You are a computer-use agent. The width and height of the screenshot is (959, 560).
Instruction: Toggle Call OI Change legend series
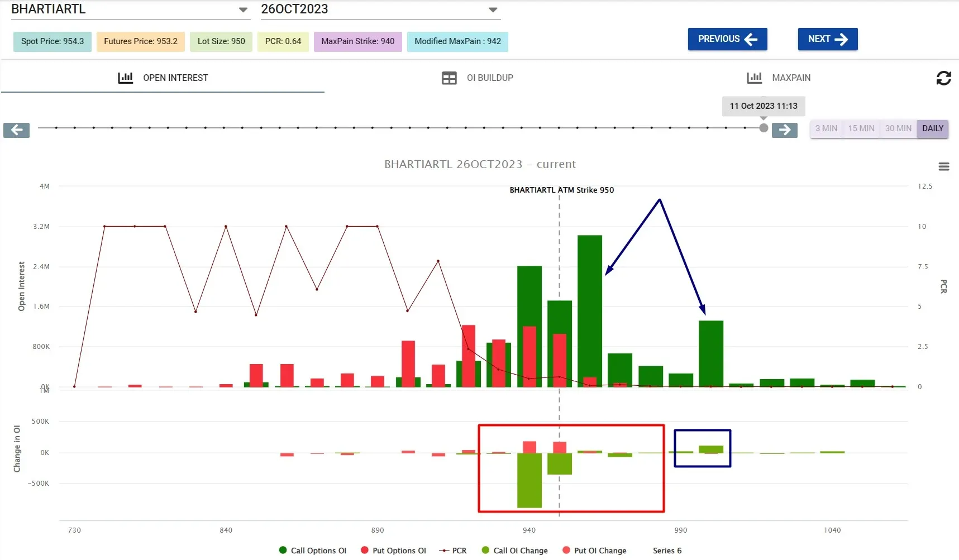(514, 551)
